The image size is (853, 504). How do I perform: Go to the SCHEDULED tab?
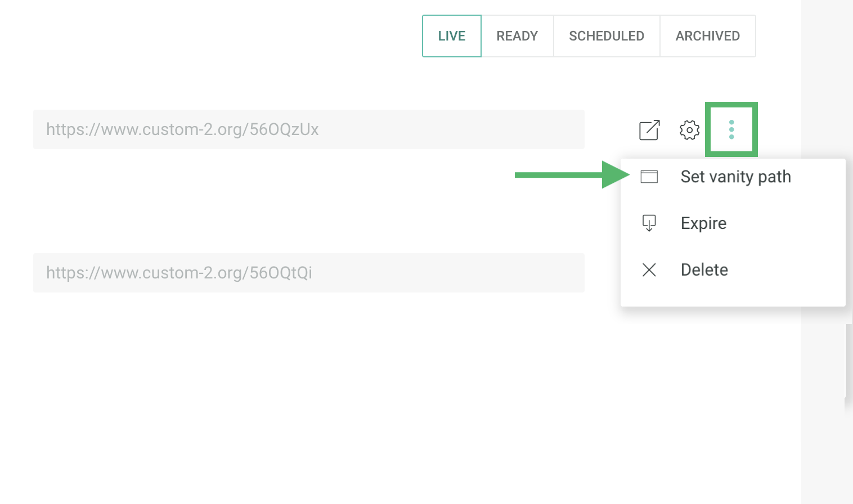point(607,36)
